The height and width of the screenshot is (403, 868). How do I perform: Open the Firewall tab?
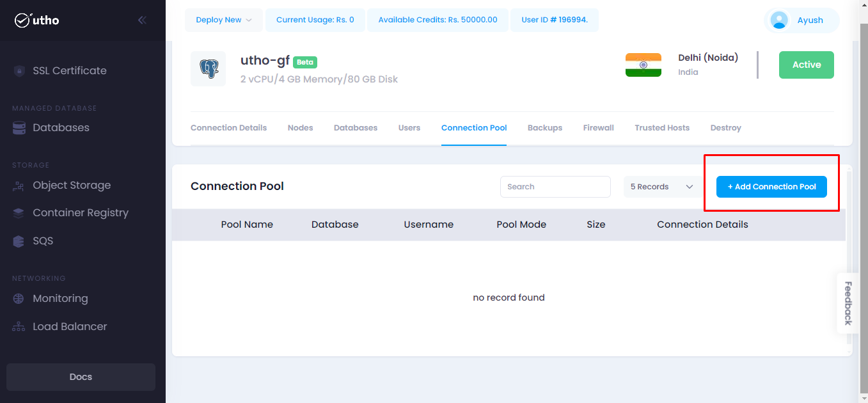pos(599,128)
